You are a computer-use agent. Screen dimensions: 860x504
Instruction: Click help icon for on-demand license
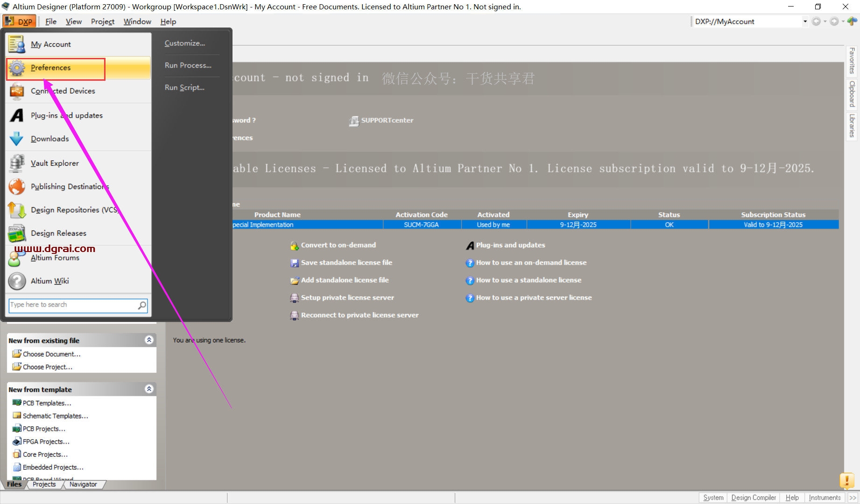pos(470,263)
